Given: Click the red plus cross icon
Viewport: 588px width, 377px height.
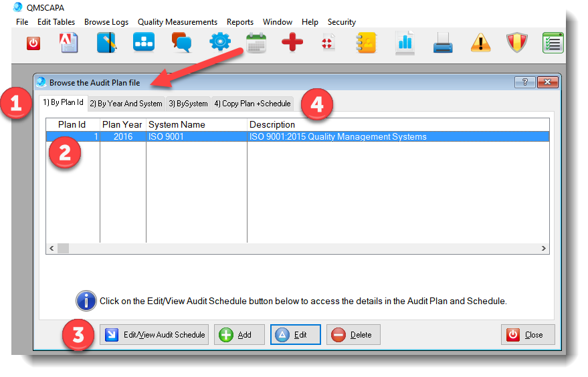Looking at the screenshot, I should click(x=292, y=43).
